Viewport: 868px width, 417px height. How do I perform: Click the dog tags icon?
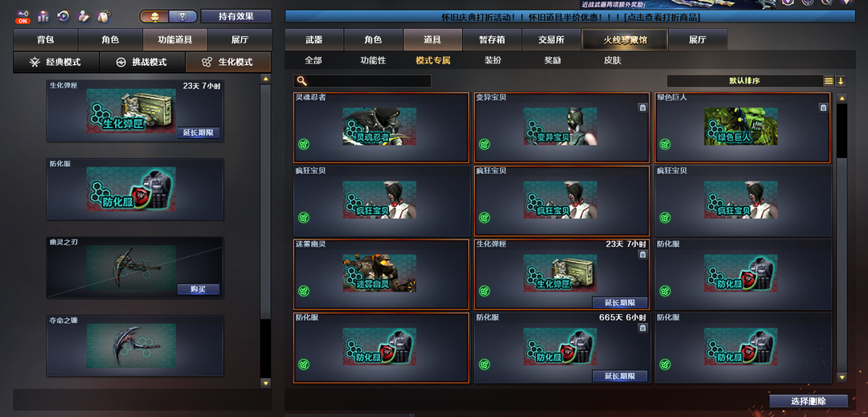pos(103,16)
